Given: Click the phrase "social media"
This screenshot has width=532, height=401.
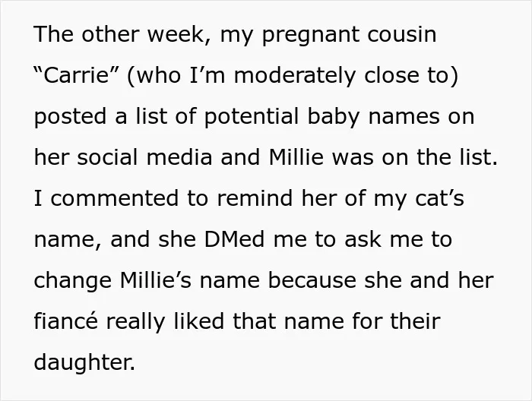Looking at the screenshot, I should pos(145,157).
